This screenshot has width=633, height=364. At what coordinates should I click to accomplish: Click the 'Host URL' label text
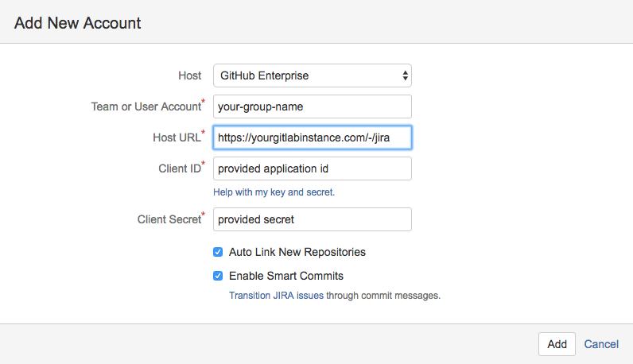pos(177,137)
